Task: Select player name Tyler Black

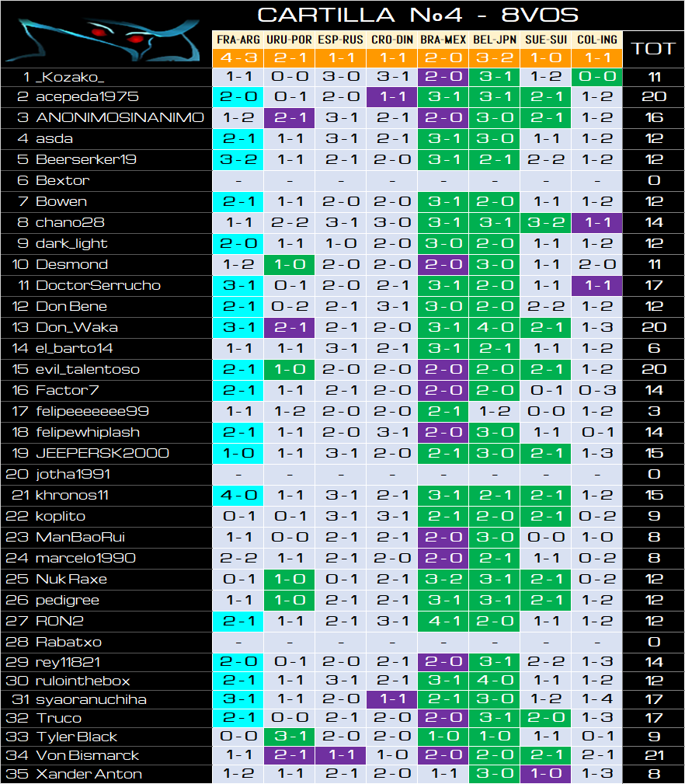Action: [76, 737]
